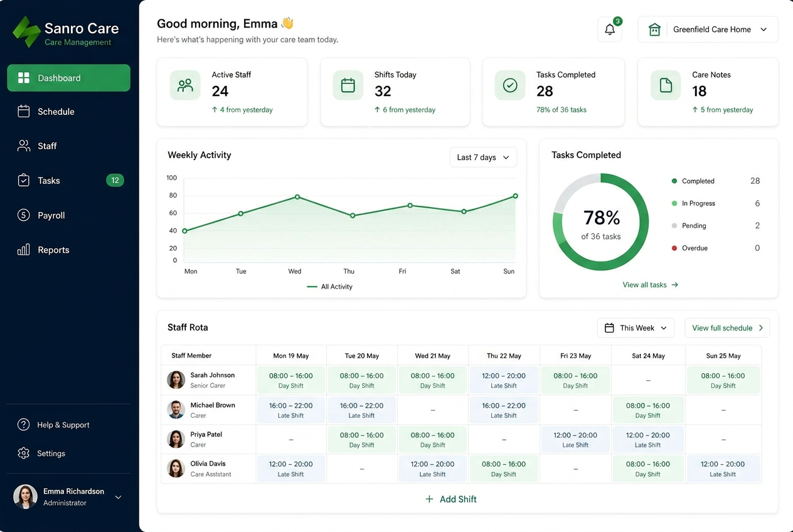
Task: Open the This Week dropdown
Action: 636,328
